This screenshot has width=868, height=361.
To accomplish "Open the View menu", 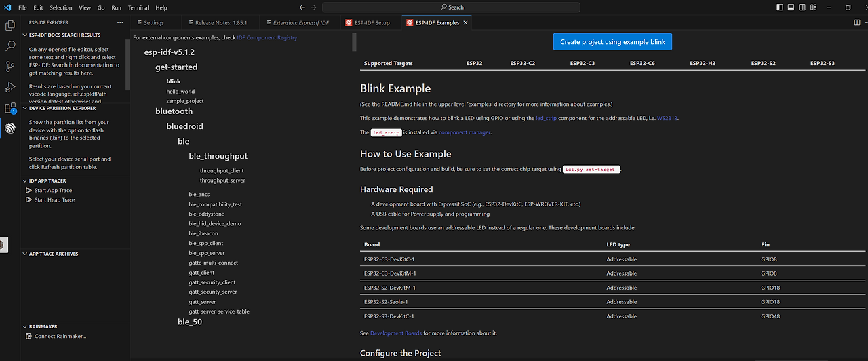I will pos(85,7).
